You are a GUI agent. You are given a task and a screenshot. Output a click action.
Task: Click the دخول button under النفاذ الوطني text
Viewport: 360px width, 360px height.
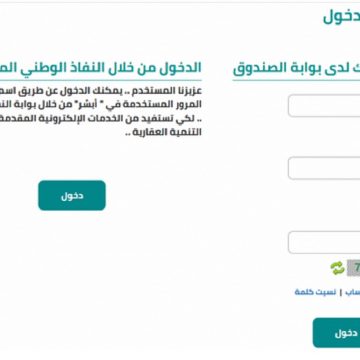[72, 196]
